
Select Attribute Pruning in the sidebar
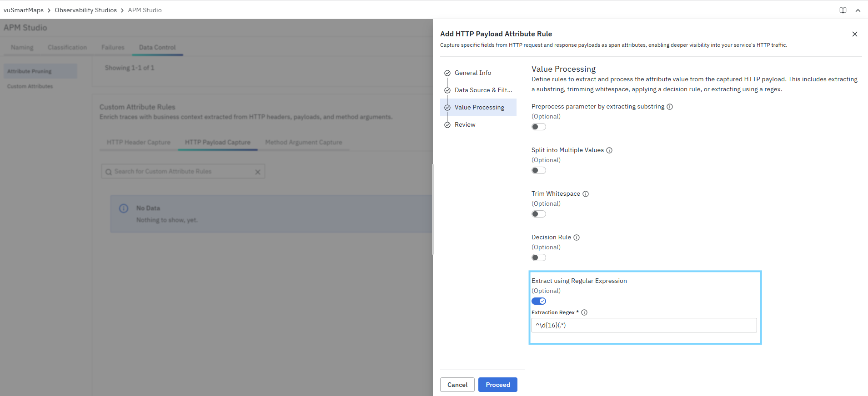(x=40, y=71)
